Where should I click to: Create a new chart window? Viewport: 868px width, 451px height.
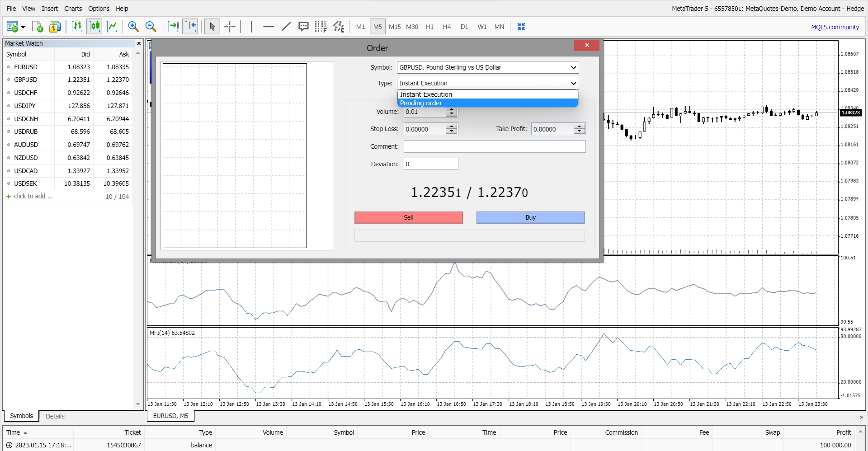[12, 27]
